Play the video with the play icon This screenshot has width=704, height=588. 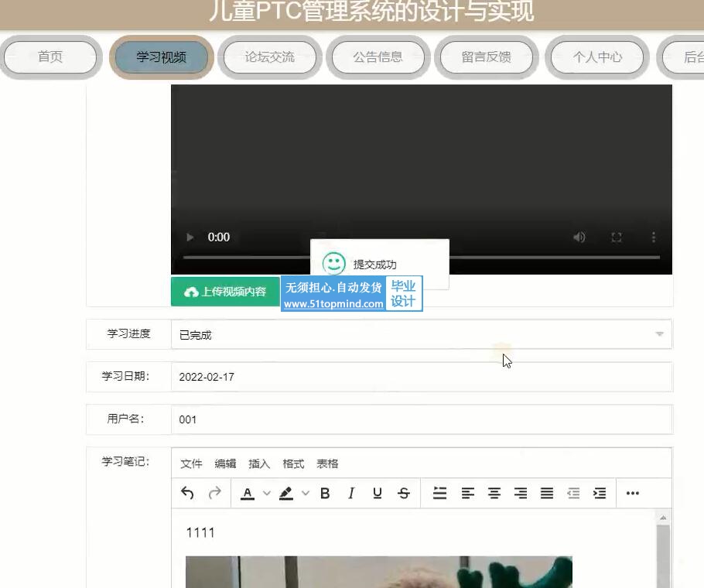coord(190,237)
